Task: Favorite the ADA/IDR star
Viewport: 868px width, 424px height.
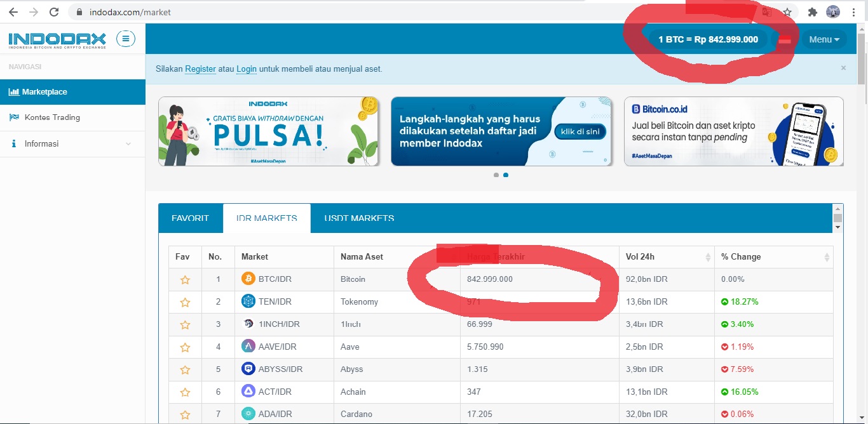Action: [185, 414]
